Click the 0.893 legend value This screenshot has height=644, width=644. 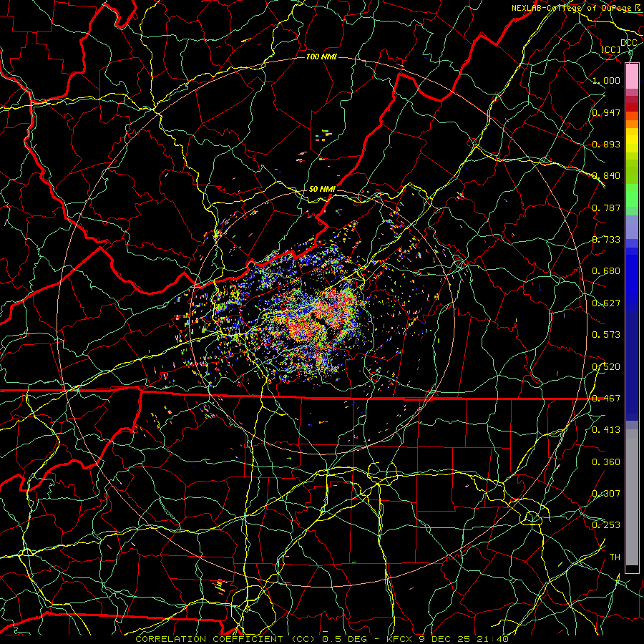pos(606,144)
